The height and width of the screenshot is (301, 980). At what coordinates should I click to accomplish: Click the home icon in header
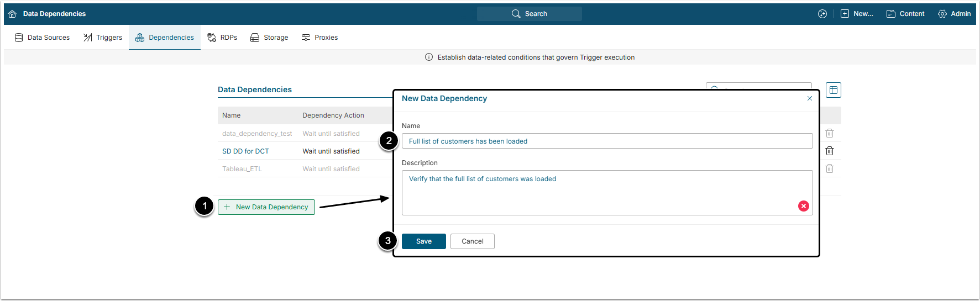click(x=12, y=14)
